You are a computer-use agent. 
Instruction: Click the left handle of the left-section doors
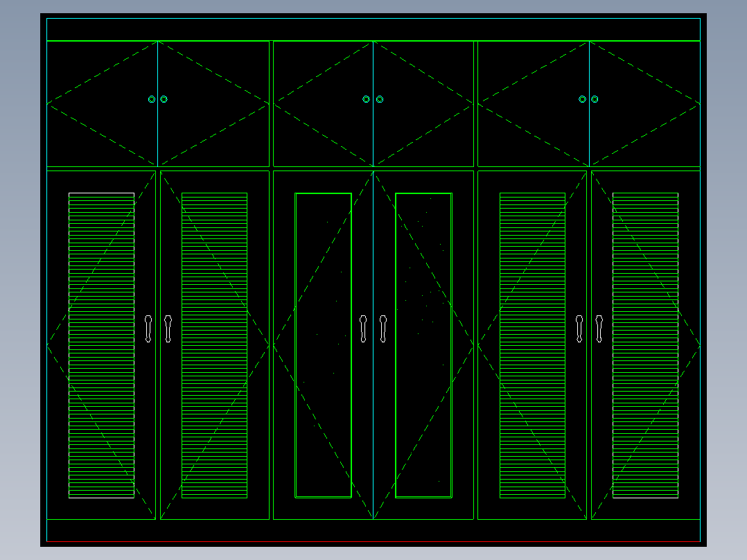click(x=148, y=329)
